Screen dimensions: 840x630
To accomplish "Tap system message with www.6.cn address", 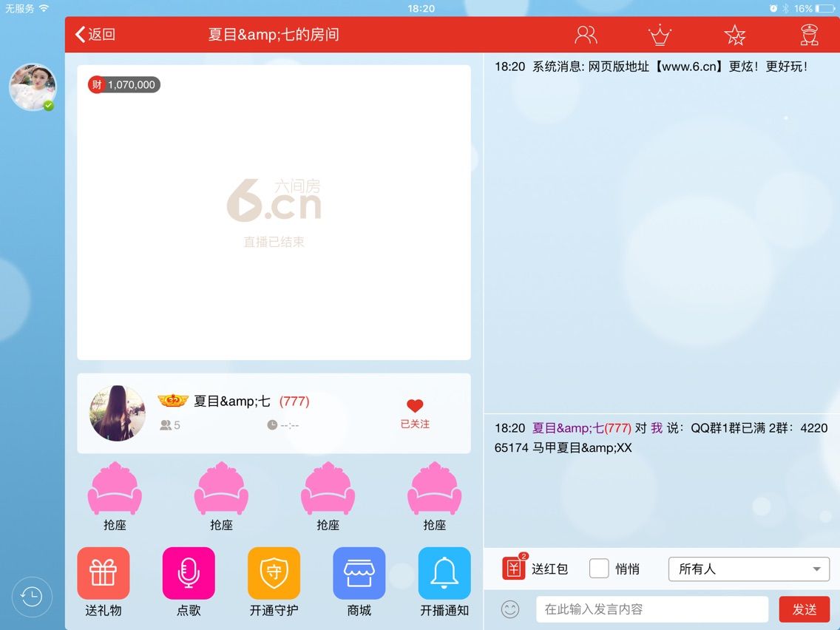I will click(651, 67).
